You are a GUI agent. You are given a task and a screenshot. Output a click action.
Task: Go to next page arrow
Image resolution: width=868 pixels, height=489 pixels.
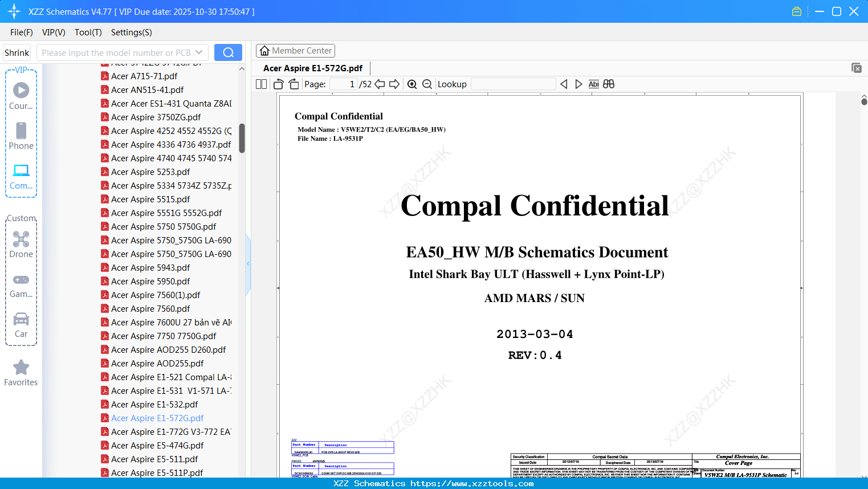(394, 84)
